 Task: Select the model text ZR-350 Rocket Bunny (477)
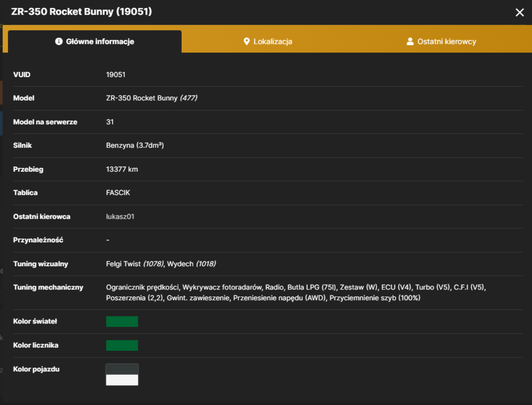(x=152, y=98)
